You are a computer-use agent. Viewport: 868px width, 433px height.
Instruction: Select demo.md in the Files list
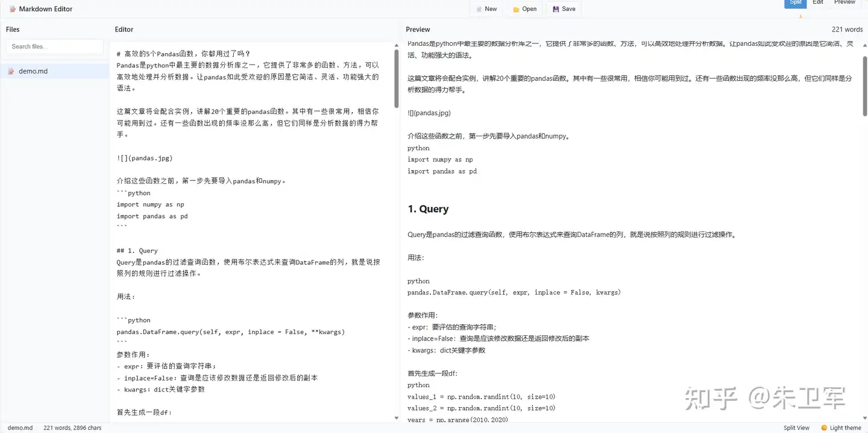tap(54, 71)
